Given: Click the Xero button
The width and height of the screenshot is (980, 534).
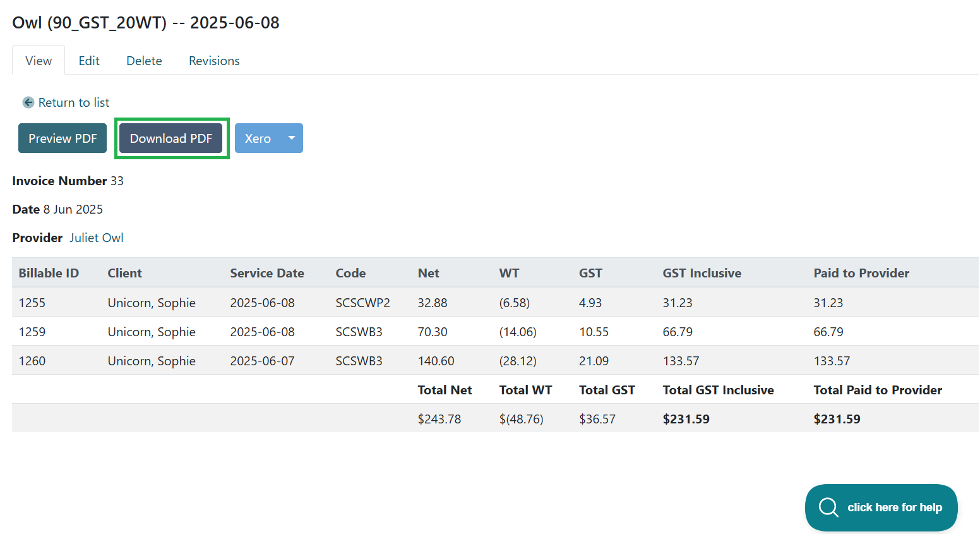Looking at the screenshot, I should (258, 138).
